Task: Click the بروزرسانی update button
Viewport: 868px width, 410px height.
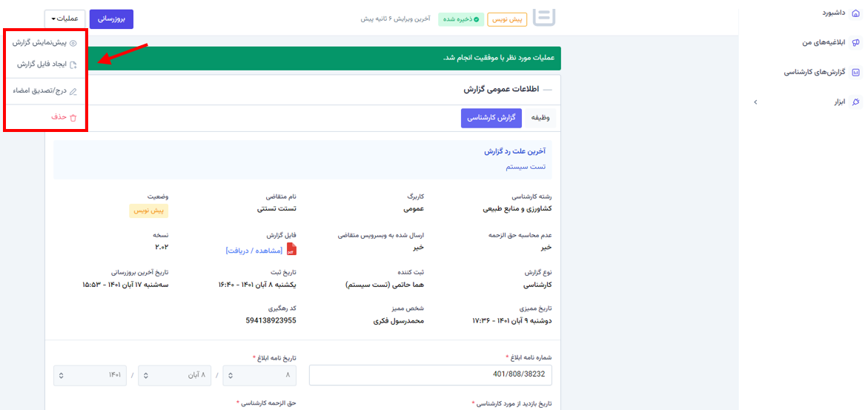Action: point(111,19)
